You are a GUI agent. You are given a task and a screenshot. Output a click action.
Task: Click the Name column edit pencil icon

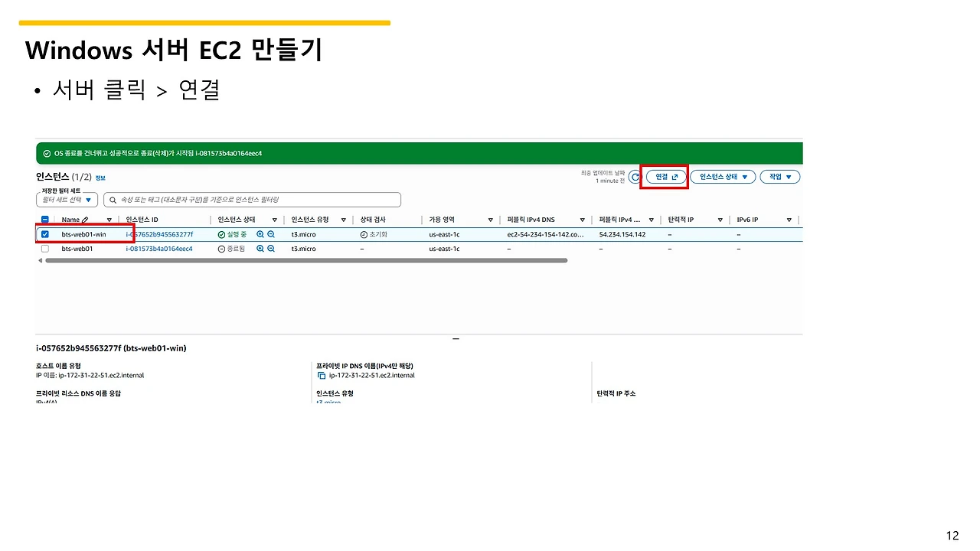pos(85,220)
